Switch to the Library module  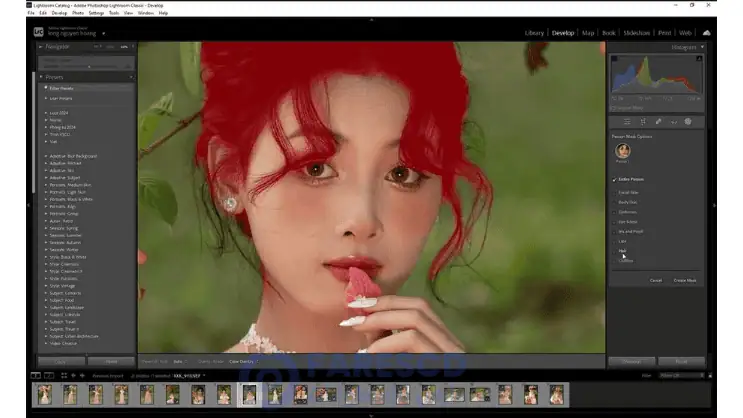[x=535, y=33]
